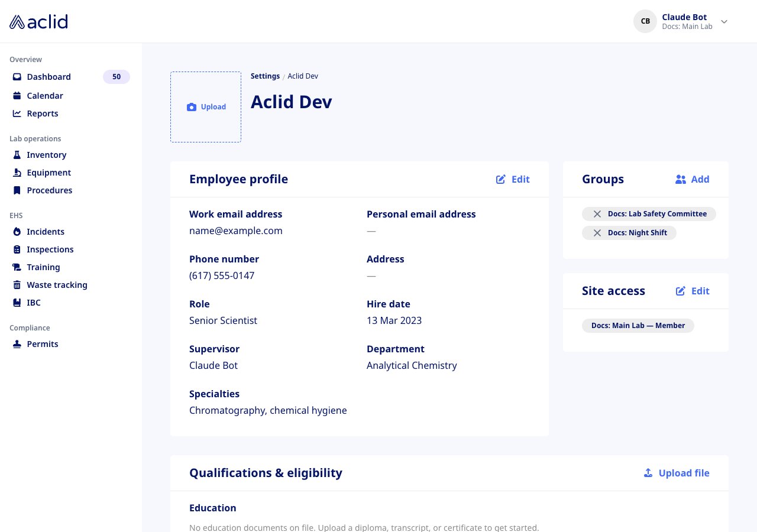The image size is (757, 532).
Task: Edit the Employee profile
Action: [x=513, y=179]
